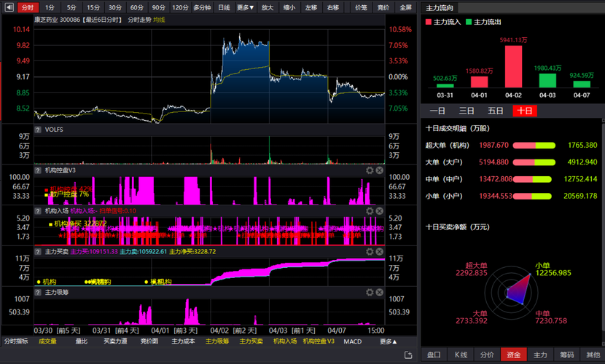Open help icon for 主力吸筹 panel

click(38, 293)
